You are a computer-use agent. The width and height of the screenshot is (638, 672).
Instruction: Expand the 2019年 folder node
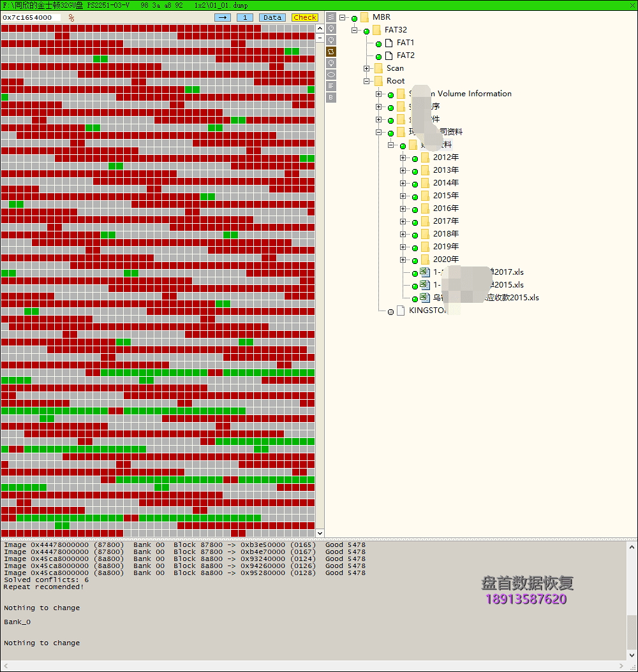pyautogui.click(x=403, y=247)
